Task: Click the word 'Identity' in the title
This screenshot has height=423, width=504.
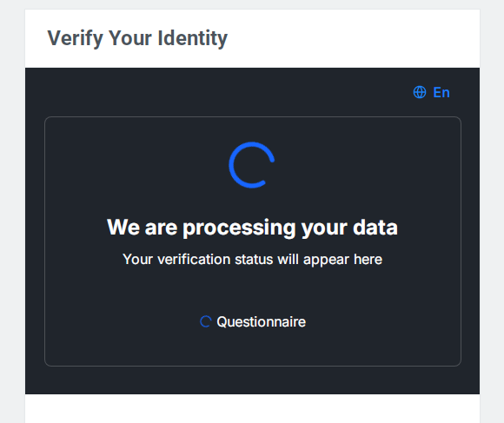Action: (193, 38)
